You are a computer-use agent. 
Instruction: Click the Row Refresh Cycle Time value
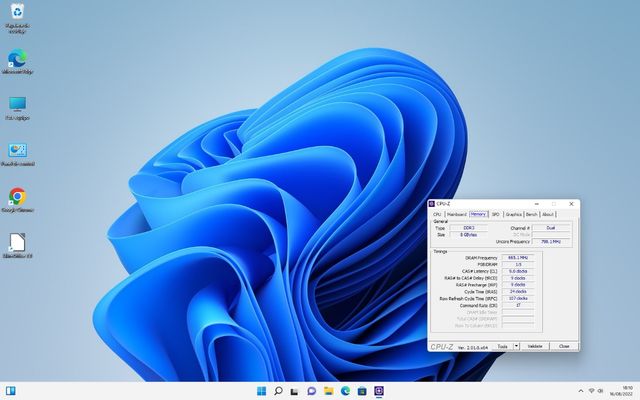click(x=518, y=298)
